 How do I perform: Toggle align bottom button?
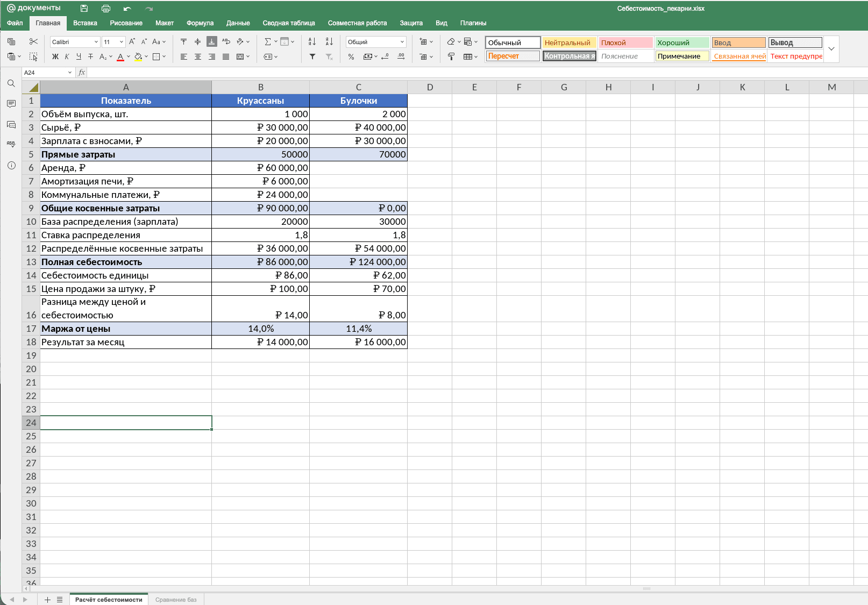(x=212, y=41)
